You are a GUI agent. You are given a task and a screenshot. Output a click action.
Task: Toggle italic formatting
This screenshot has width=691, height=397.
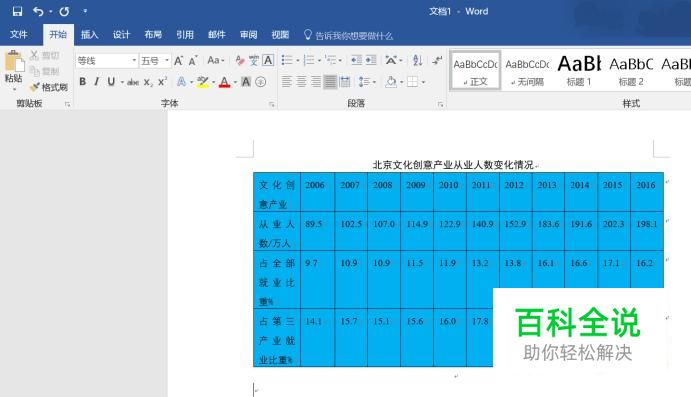pos(97,82)
